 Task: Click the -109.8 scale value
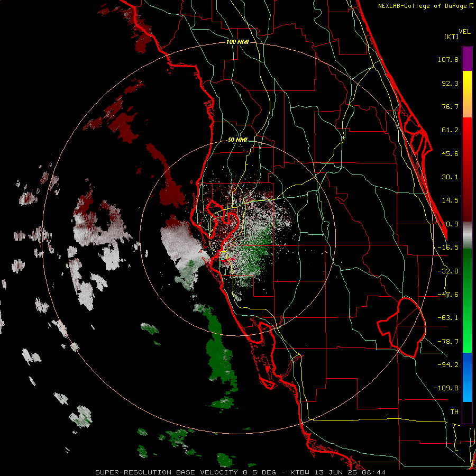coord(446,388)
